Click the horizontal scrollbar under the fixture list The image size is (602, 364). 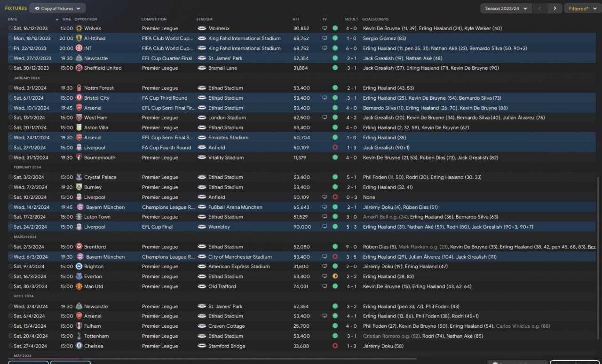(x=212, y=359)
